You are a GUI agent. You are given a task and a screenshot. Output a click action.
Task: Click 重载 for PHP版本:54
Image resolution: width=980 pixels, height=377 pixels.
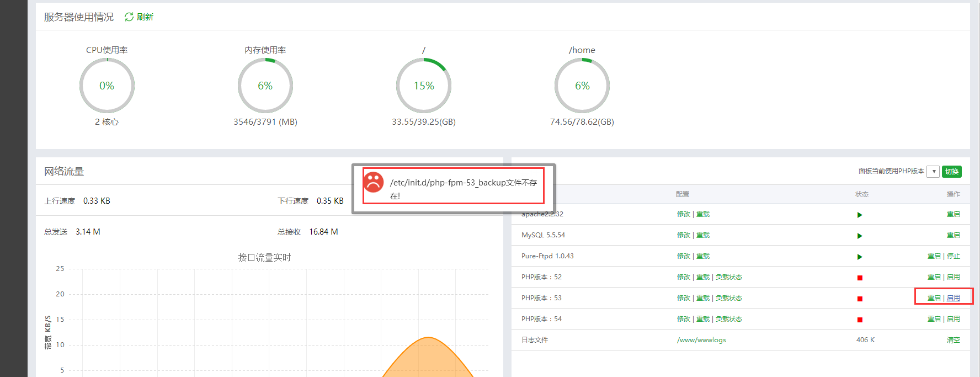[703, 319]
